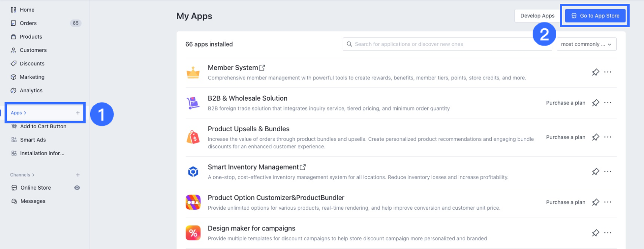Click the plus icon next to Apps

[x=78, y=113]
